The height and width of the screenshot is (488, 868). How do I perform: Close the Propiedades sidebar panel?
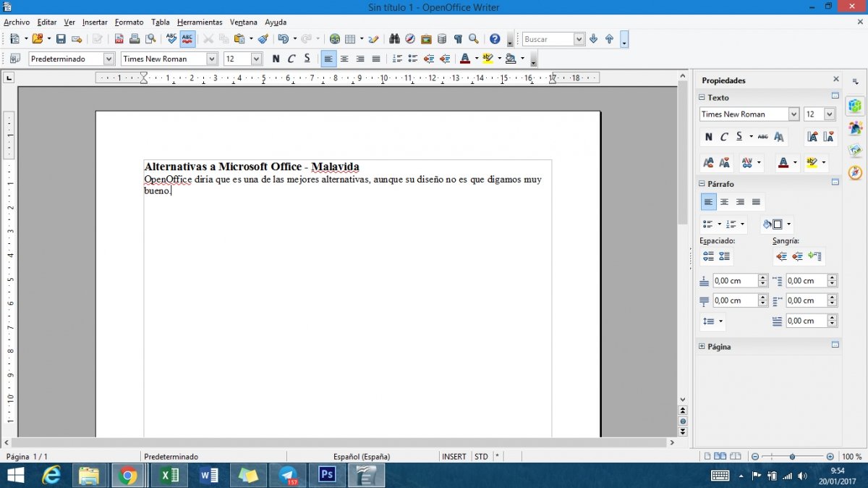click(836, 80)
